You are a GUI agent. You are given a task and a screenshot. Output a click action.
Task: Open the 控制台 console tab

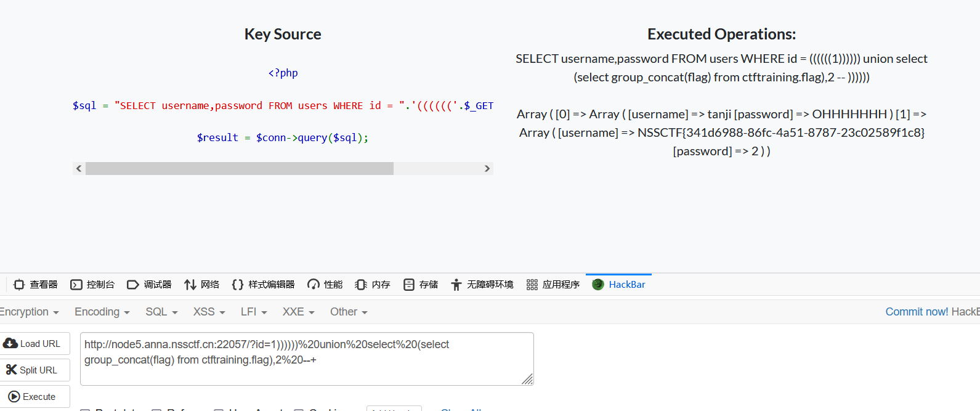tap(92, 285)
